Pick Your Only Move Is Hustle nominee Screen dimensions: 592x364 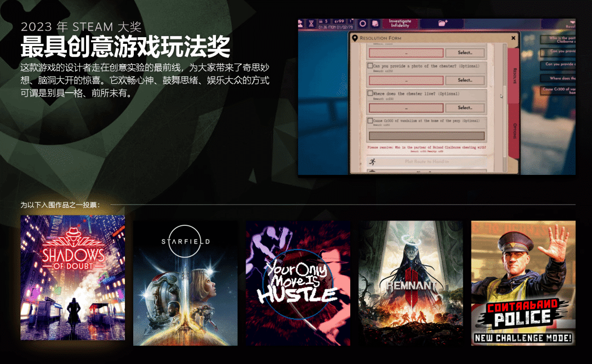tap(298, 283)
